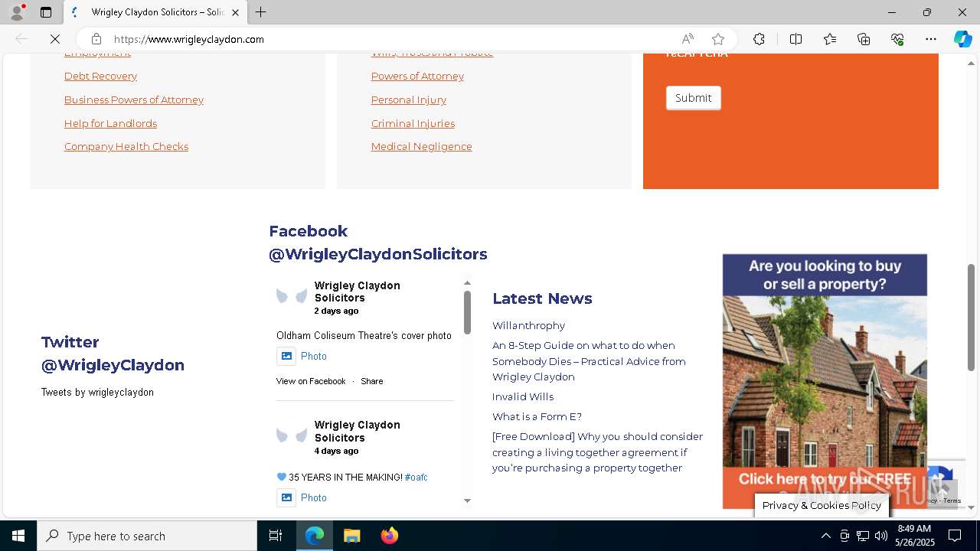Viewport: 980px width, 551px height.
Task: Open the Favorites list
Action: click(830, 39)
